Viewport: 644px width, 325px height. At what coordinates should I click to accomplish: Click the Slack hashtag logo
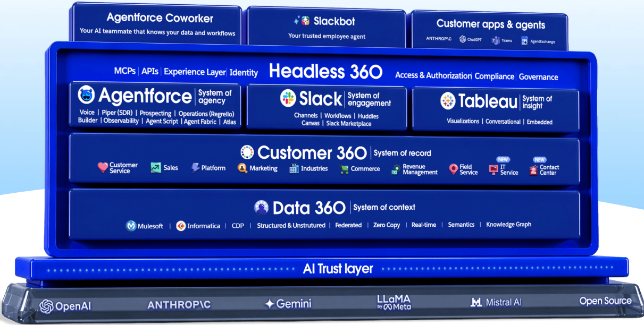click(x=288, y=98)
